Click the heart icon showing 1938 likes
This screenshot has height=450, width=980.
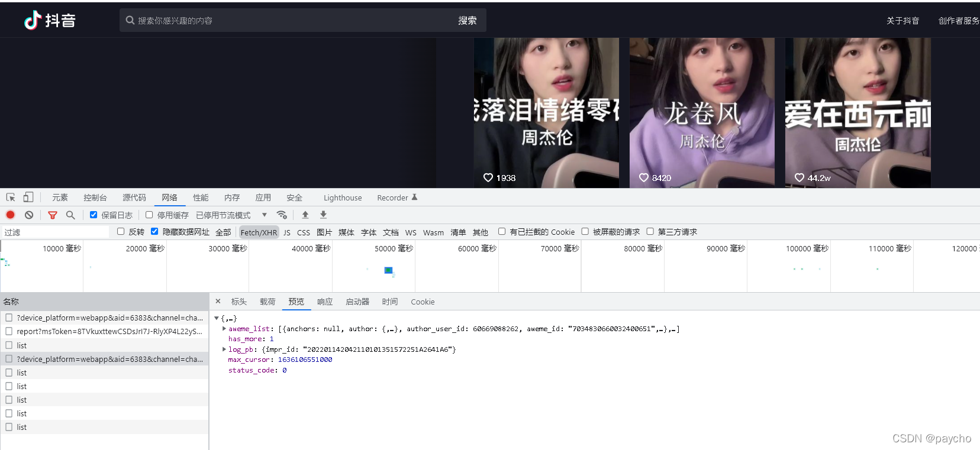(488, 177)
